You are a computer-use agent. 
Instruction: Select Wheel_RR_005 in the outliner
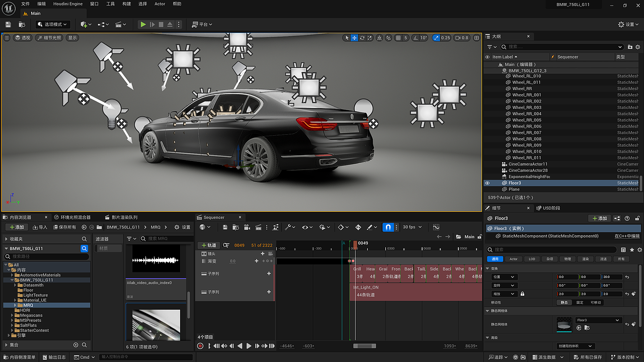point(527,120)
